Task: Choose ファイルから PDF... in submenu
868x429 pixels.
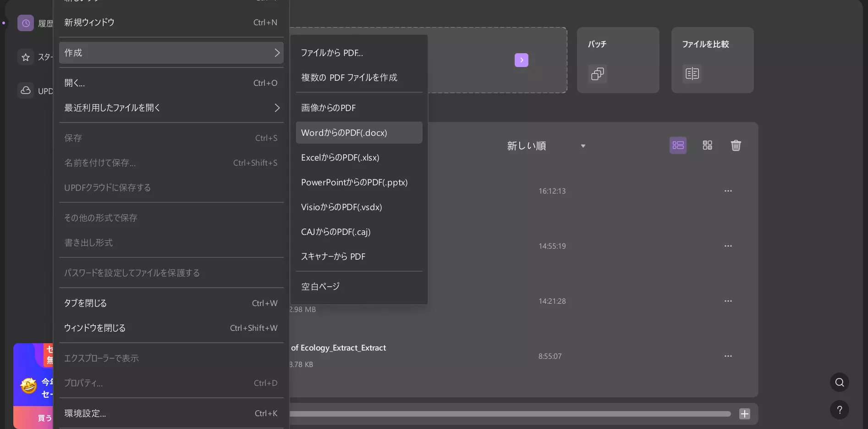Action: point(359,53)
